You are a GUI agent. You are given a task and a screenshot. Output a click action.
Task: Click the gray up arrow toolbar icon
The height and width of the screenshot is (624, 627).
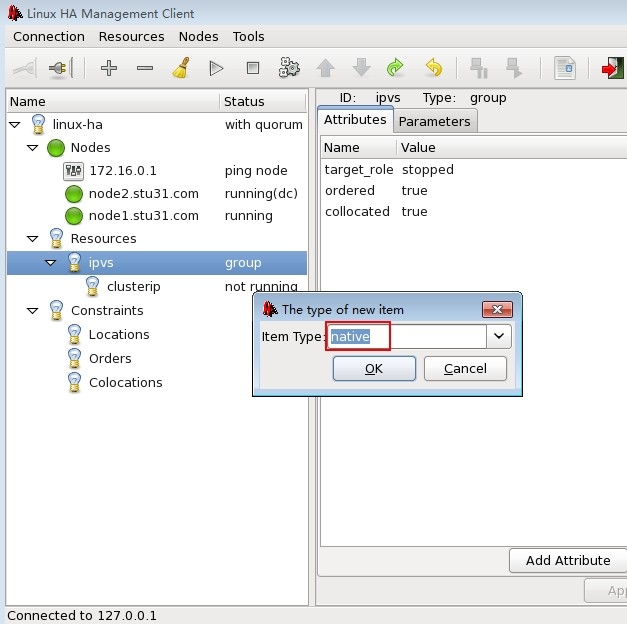[325, 68]
